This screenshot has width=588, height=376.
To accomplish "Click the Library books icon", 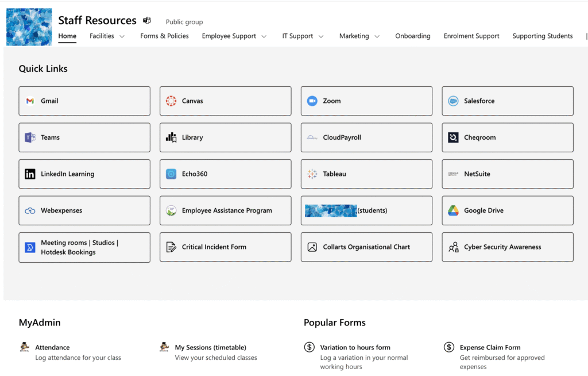I will point(171,137).
